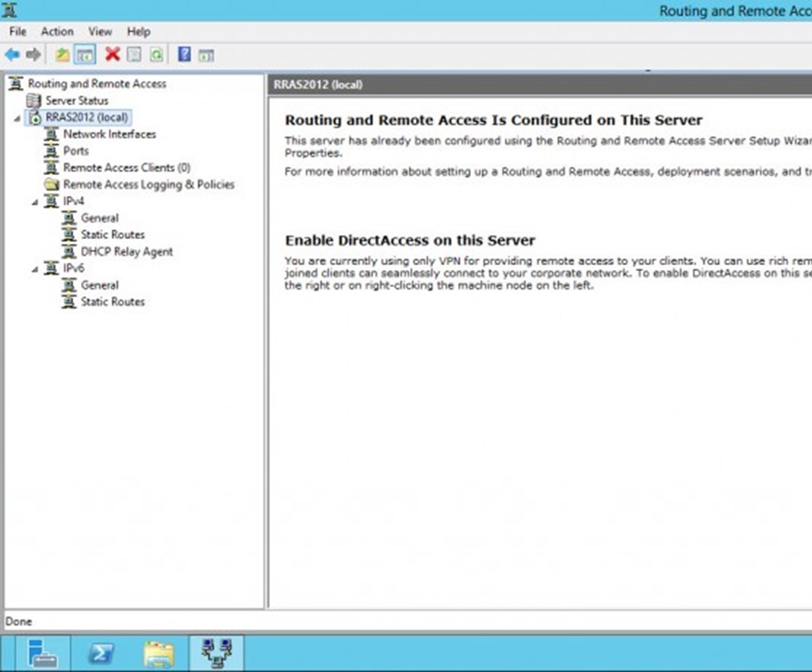Image resolution: width=812 pixels, height=672 pixels.
Task: Select Remote Access Logging & Policies folder
Action: 149,184
